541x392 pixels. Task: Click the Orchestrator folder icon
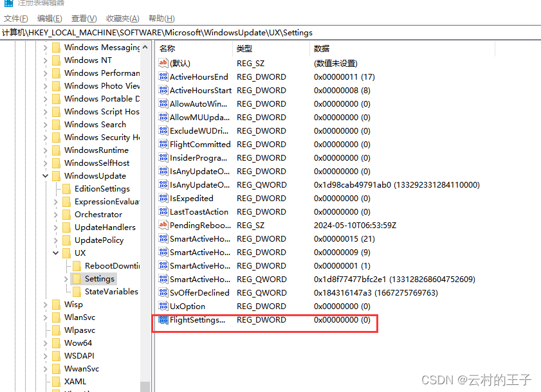coord(67,215)
